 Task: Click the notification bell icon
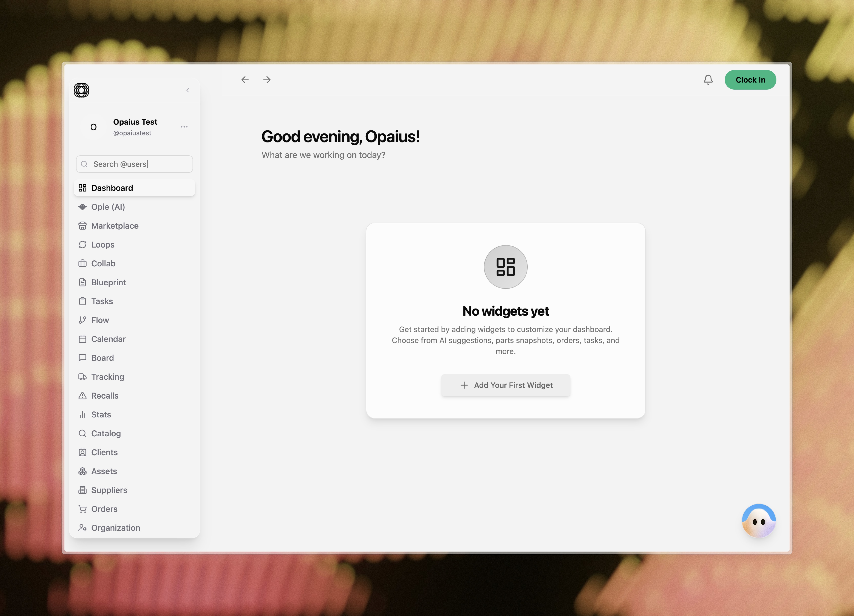tap(708, 80)
